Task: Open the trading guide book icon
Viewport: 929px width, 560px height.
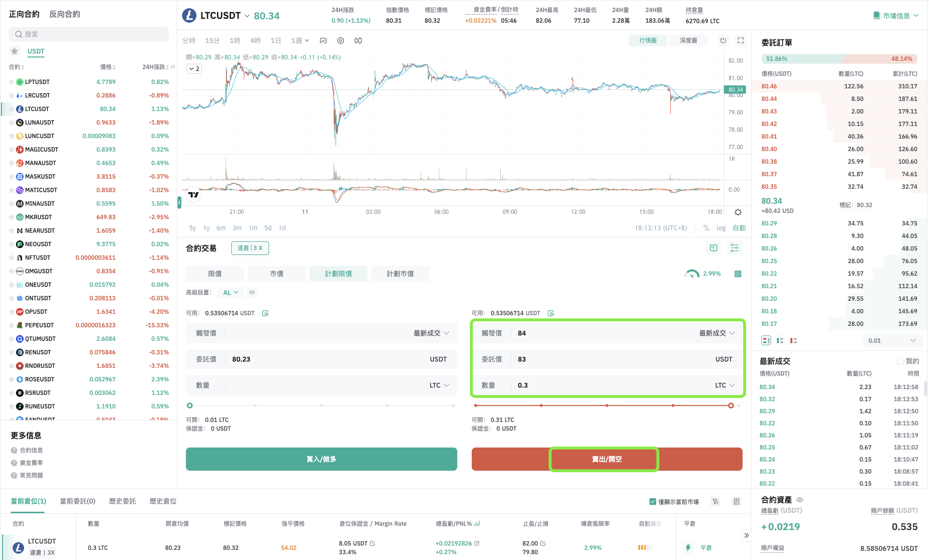Action: coord(714,248)
